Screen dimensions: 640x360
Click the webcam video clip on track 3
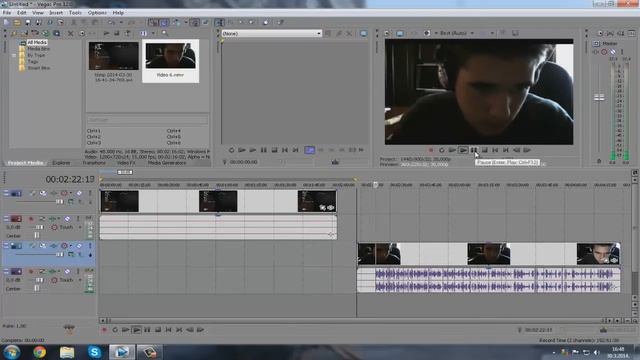(489, 254)
